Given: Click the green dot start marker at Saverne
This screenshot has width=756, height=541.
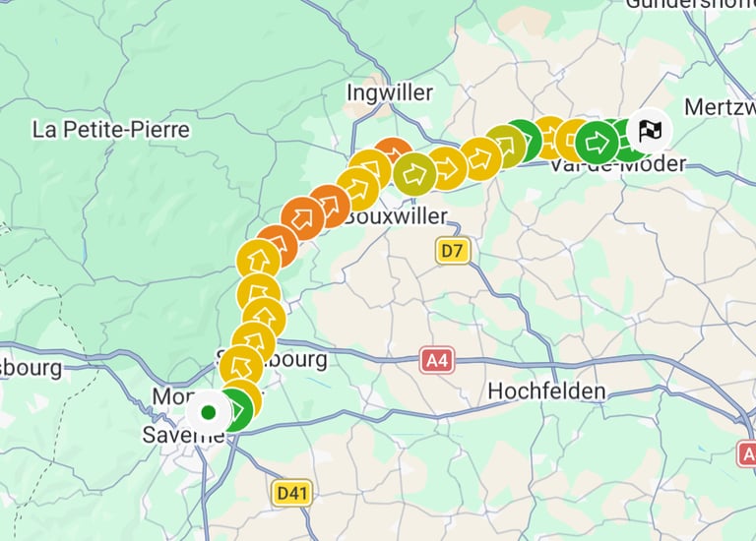Looking at the screenshot, I should (x=209, y=412).
